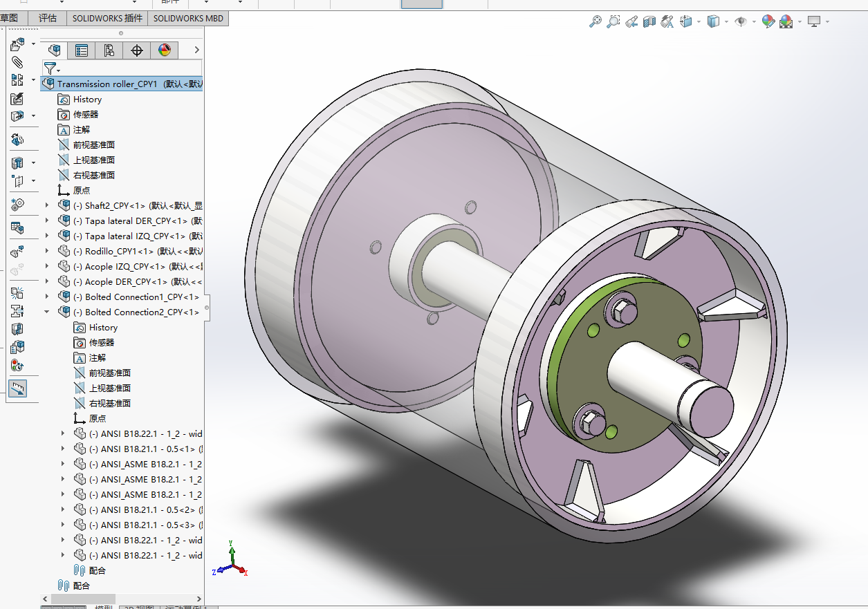Expand the Tapa lateral DER_CPY<1> node
The height and width of the screenshot is (609, 868).
(47, 221)
